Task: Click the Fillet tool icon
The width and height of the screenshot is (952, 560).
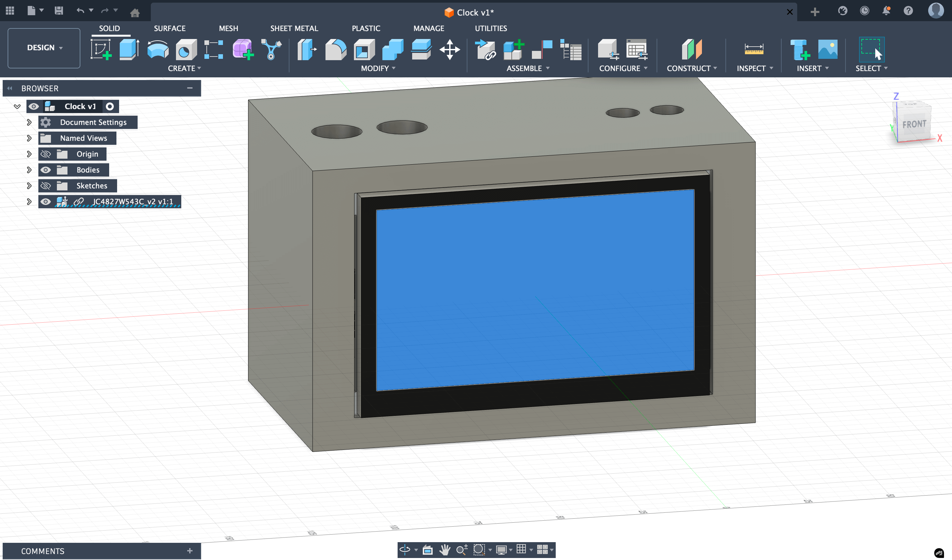Action: point(335,50)
